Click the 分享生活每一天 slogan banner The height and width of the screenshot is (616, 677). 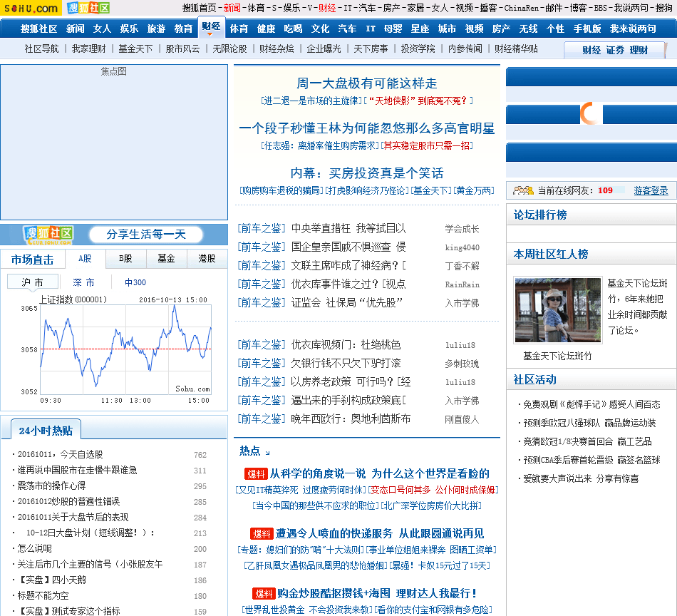click(x=146, y=235)
